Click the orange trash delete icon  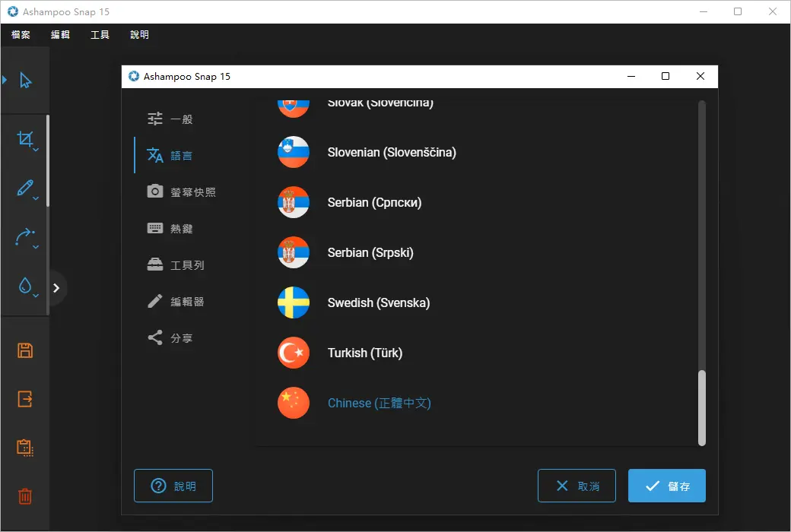25,496
